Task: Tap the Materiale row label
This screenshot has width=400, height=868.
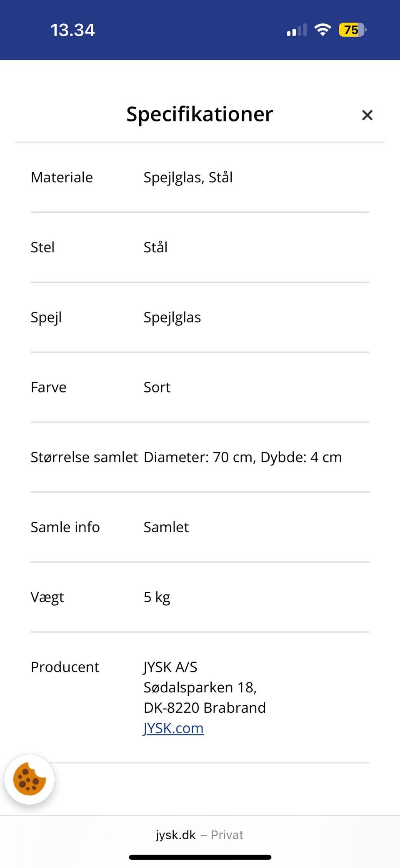Action: coord(62,177)
